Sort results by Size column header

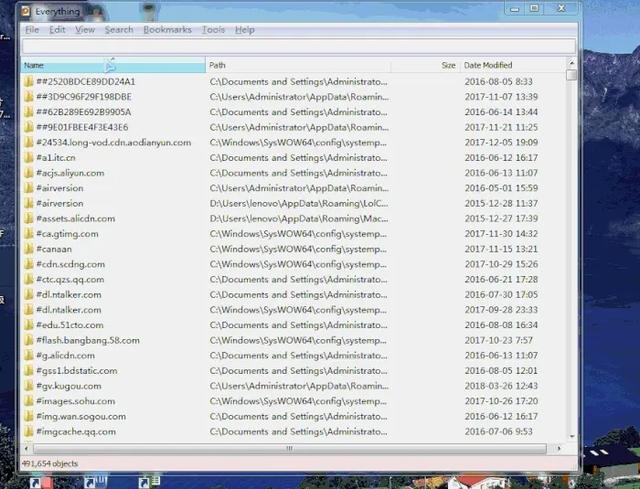tap(425, 65)
